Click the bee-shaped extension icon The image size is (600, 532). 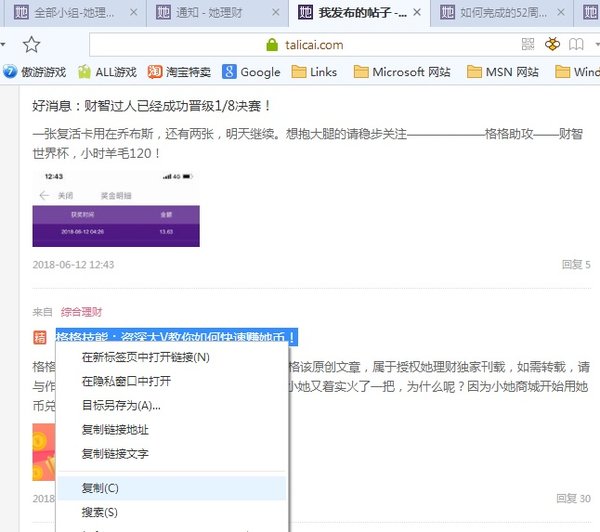552,44
